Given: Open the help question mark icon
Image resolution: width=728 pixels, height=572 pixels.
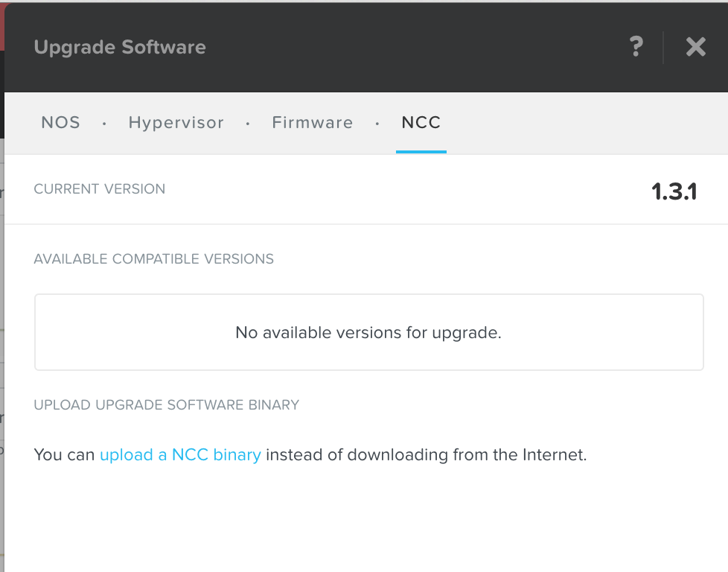Looking at the screenshot, I should (x=636, y=47).
